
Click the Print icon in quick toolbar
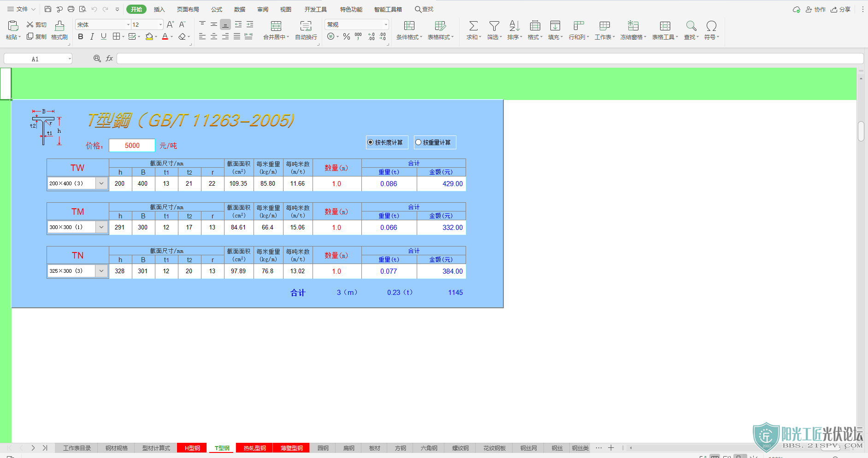tap(71, 9)
